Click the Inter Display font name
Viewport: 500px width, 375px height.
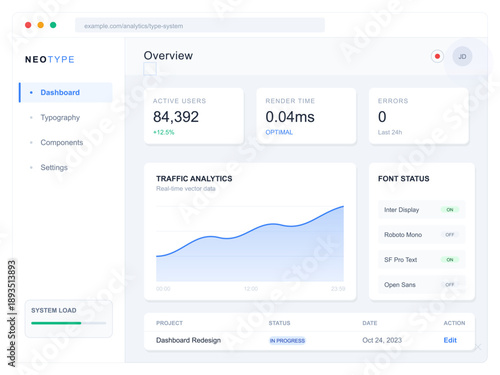[401, 210]
